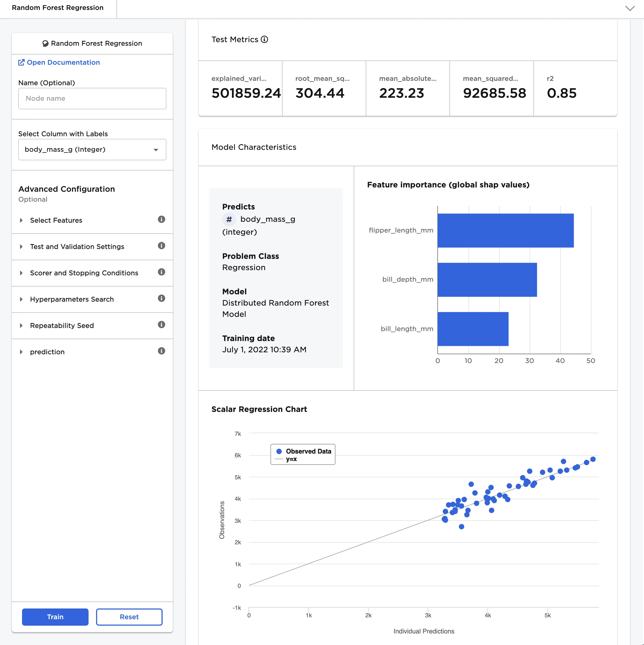644x645 pixels.
Task: Click info icon beside Select Features
Action: click(x=161, y=219)
